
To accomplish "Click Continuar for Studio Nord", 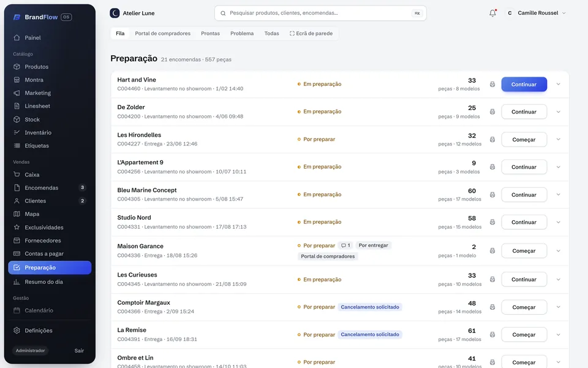I will [524, 222].
